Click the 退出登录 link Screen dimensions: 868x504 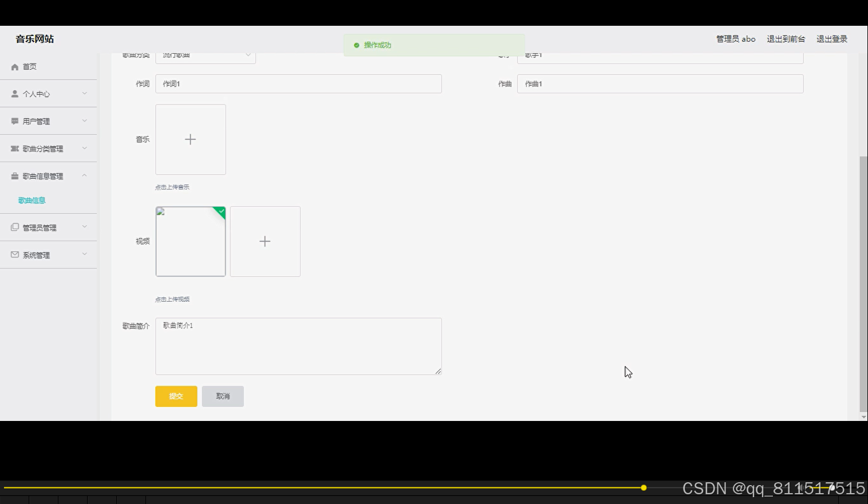tap(832, 39)
